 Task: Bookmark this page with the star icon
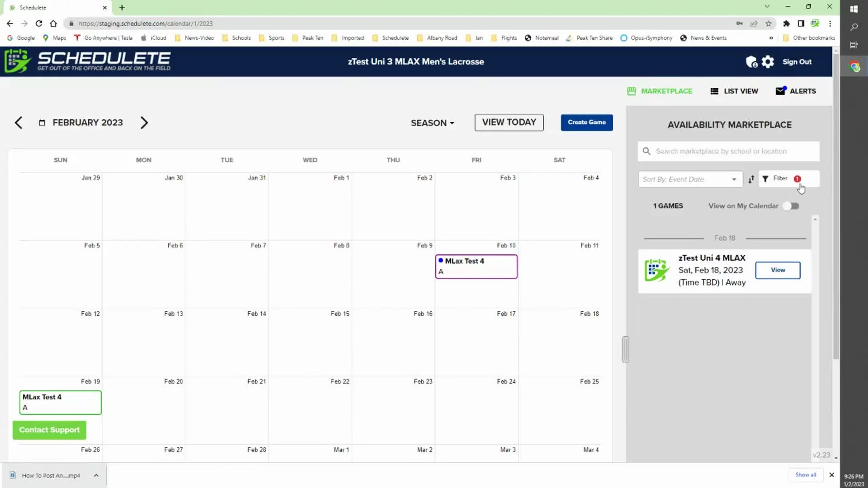click(x=768, y=23)
